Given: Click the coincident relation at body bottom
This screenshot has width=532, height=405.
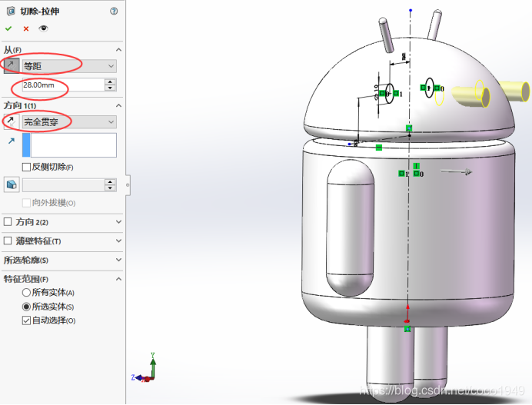Looking at the screenshot, I should [x=407, y=329].
